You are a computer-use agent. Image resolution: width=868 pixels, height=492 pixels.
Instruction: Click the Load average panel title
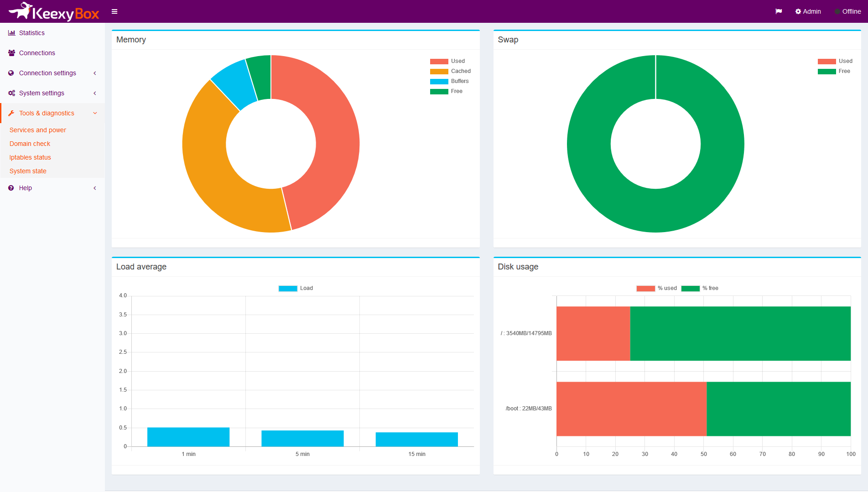tap(141, 267)
